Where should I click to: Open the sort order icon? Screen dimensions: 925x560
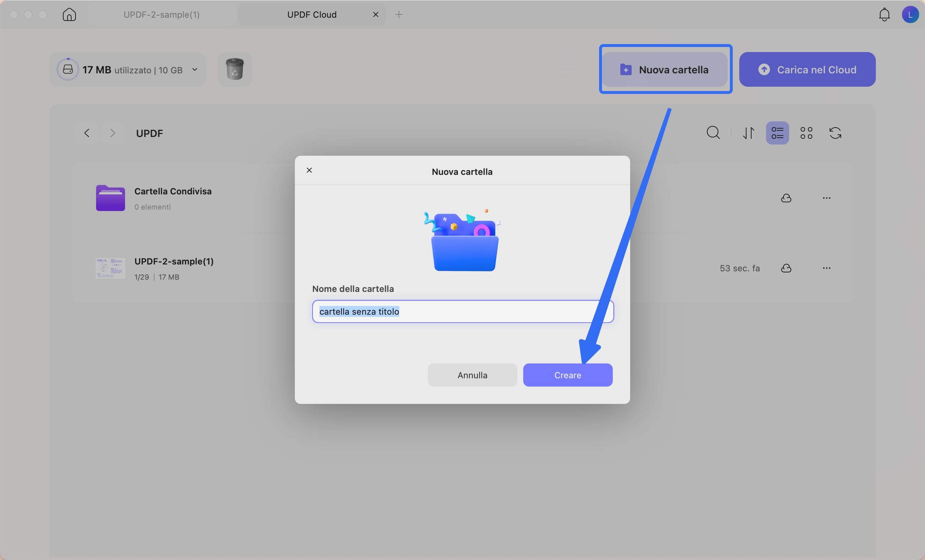749,133
